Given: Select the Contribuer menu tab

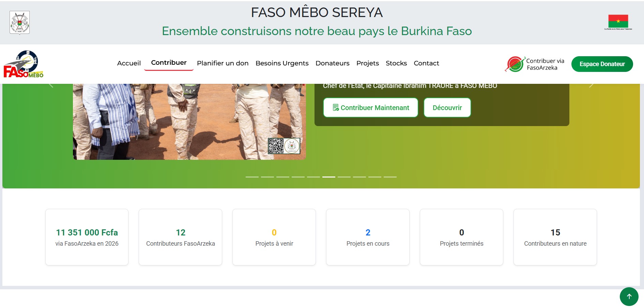Looking at the screenshot, I should [169, 63].
